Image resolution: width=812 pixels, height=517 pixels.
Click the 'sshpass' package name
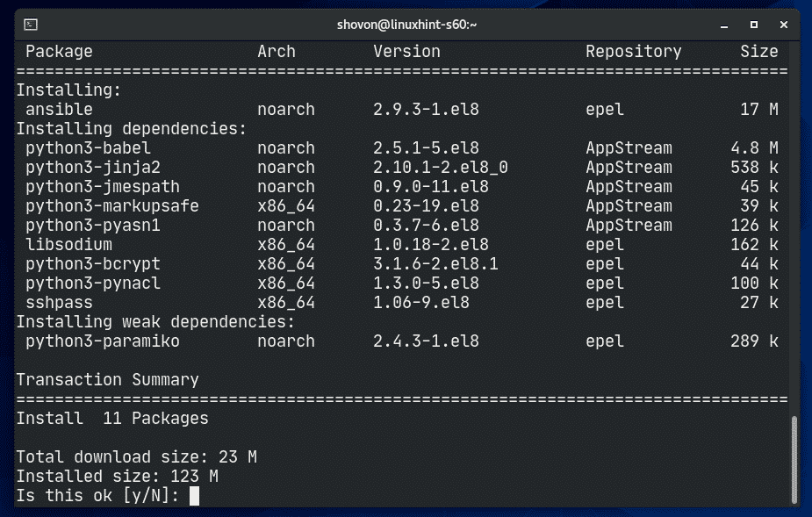pos(59,303)
